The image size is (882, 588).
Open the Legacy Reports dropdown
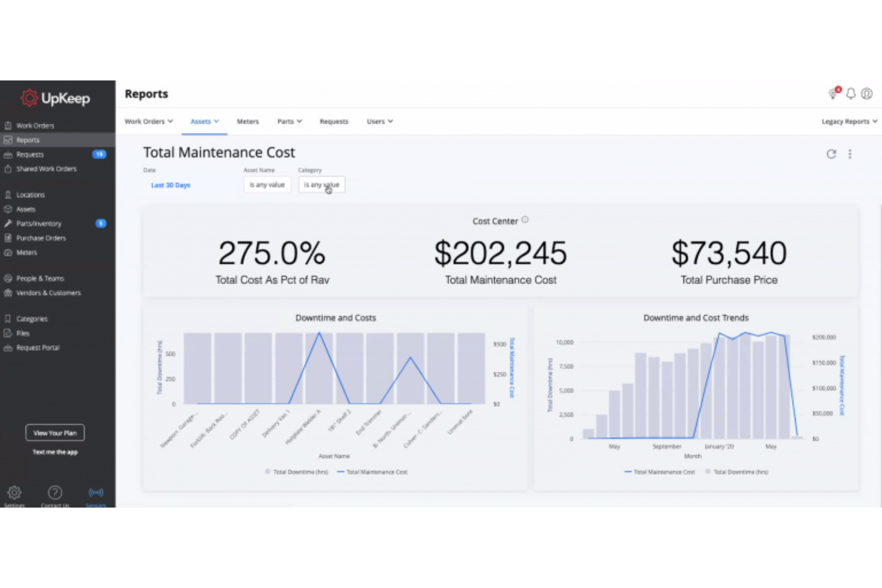[x=847, y=121]
